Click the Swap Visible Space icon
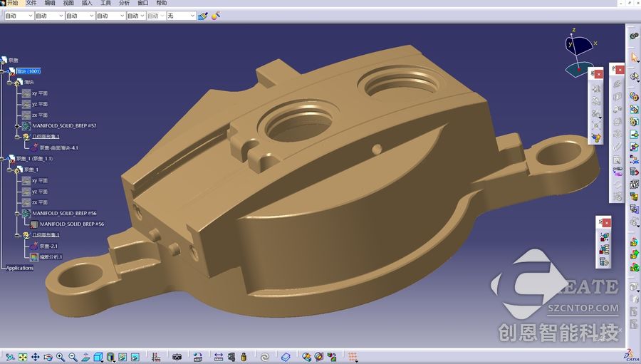 (135, 357)
